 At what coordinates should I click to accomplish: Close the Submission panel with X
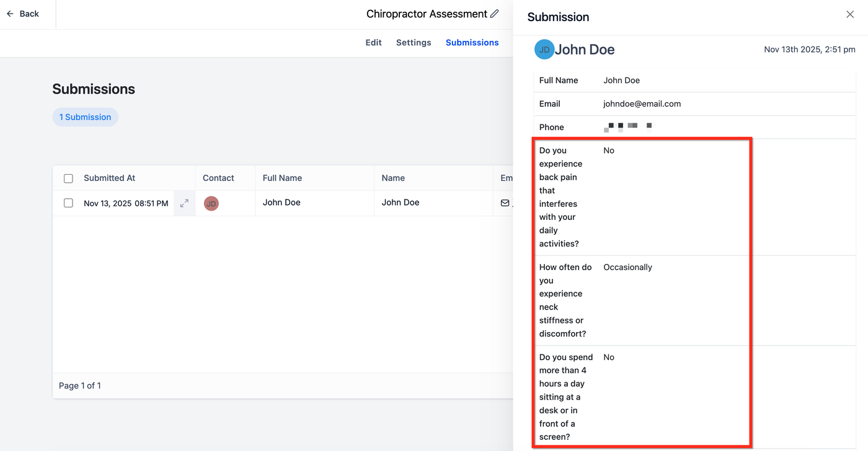click(850, 14)
